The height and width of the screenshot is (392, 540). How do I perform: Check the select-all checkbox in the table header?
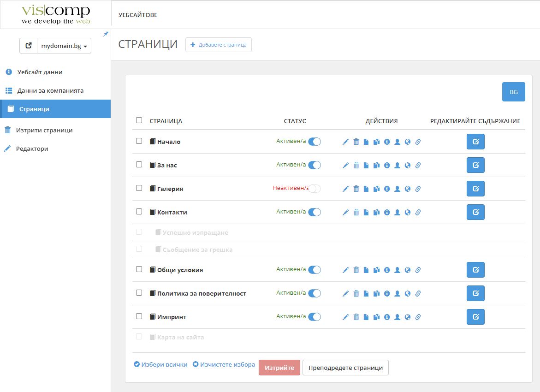tap(139, 120)
